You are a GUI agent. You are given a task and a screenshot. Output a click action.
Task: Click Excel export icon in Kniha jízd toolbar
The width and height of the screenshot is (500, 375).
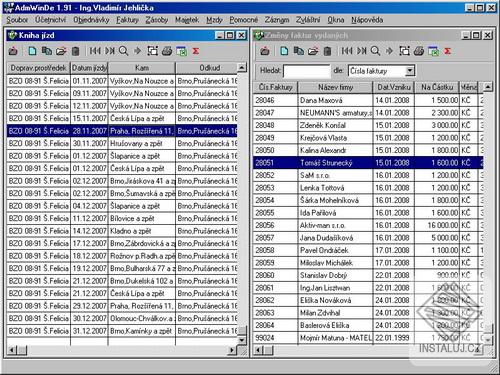click(x=182, y=51)
